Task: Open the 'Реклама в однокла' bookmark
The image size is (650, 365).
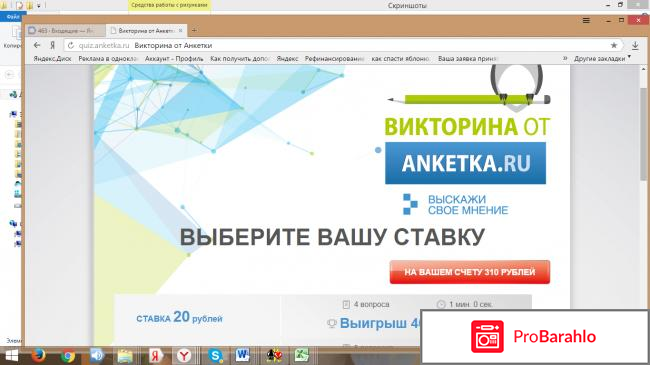Action: coord(108,59)
